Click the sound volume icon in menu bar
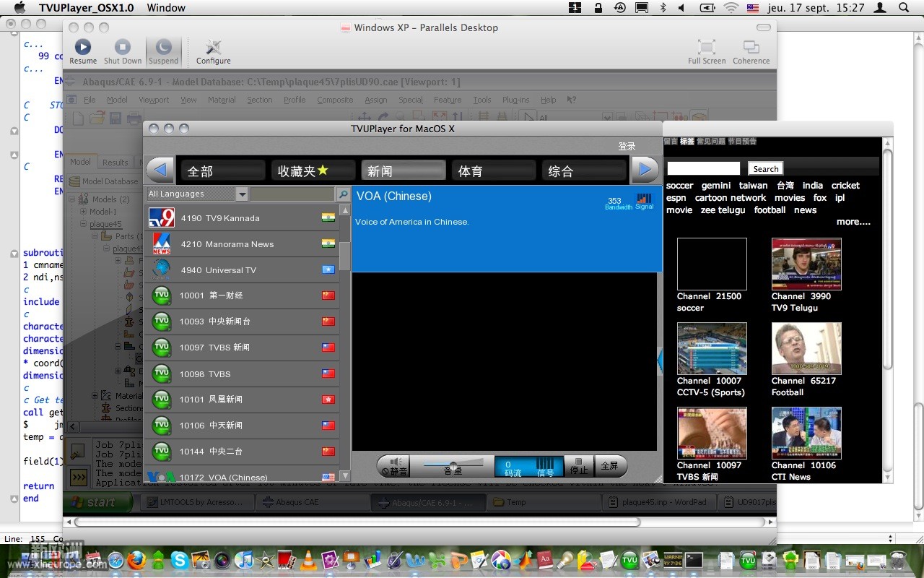The width and height of the screenshot is (924, 578). (x=681, y=7)
